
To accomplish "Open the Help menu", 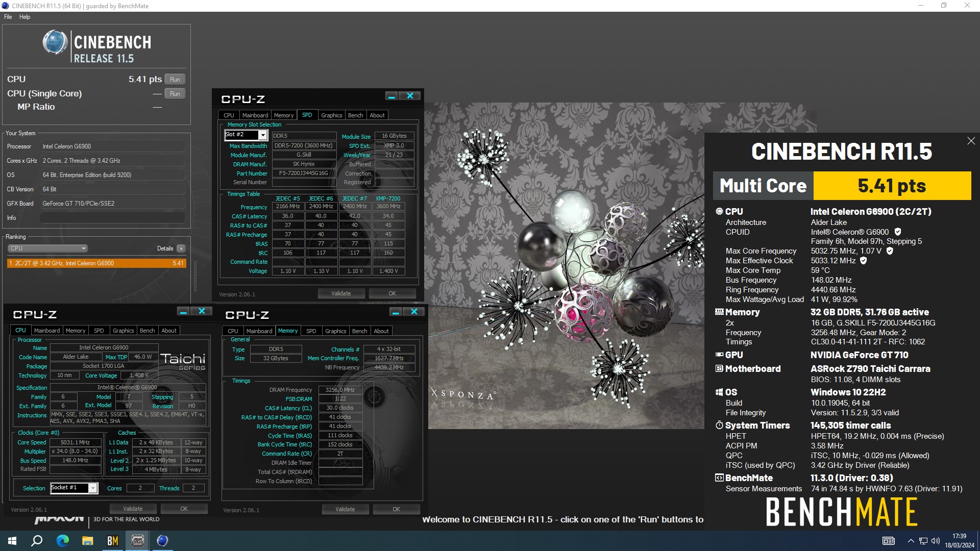I will (24, 17).
